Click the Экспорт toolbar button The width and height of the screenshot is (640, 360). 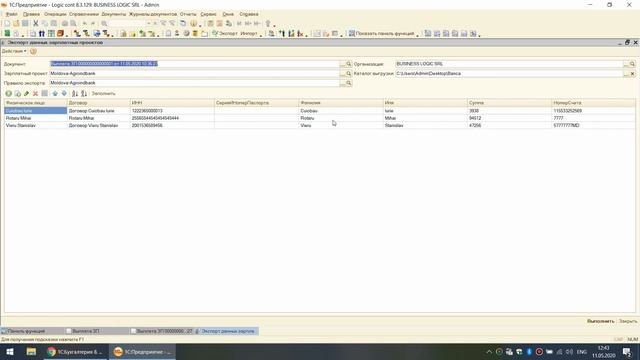click(x=224, y=33)
